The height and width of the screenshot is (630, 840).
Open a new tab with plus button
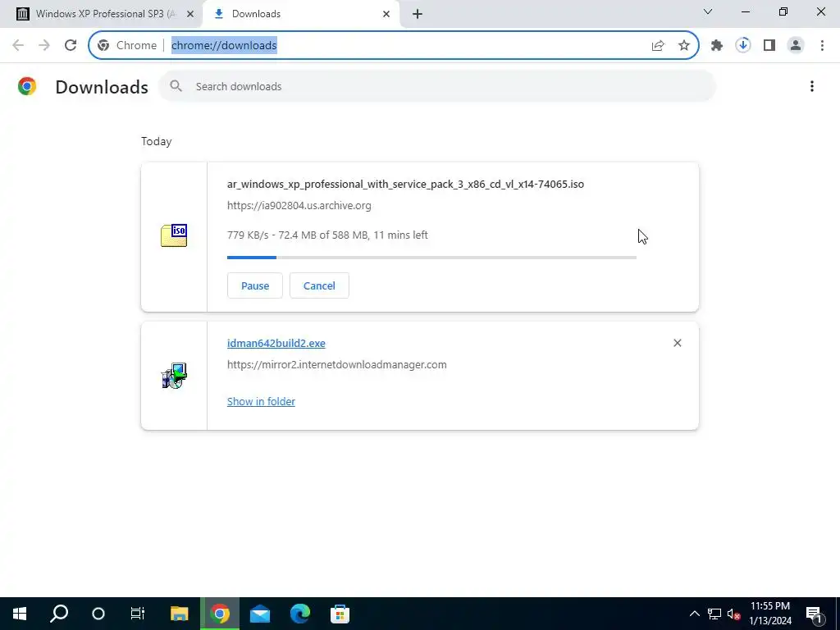pyautogui.click(x=418, y=14)
